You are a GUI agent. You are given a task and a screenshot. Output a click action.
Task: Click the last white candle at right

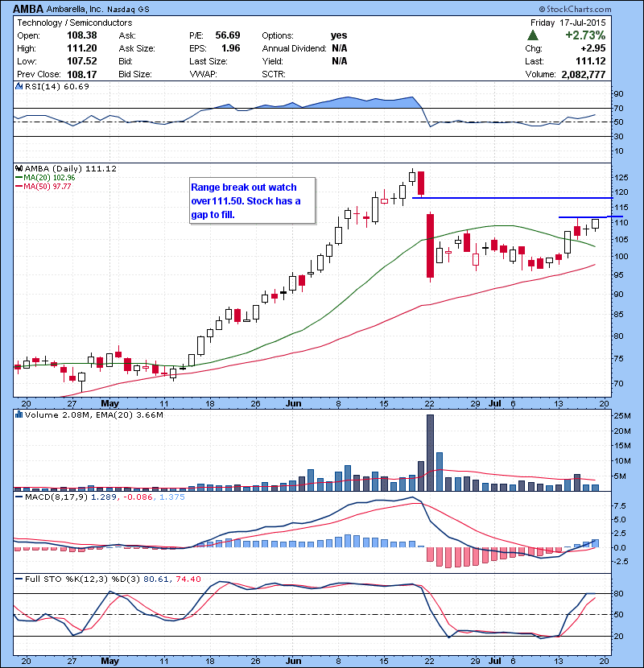click(x=595, y=224)
